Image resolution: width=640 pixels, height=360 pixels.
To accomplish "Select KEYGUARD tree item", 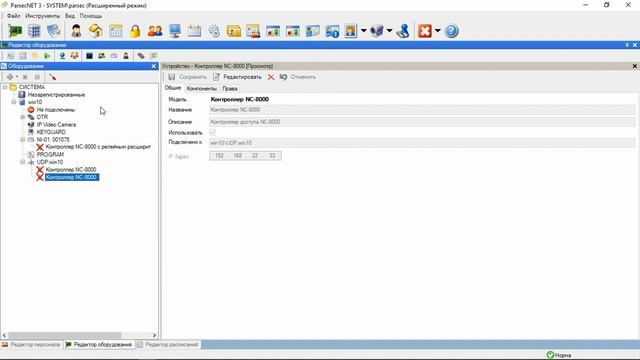I will point(51,132).
